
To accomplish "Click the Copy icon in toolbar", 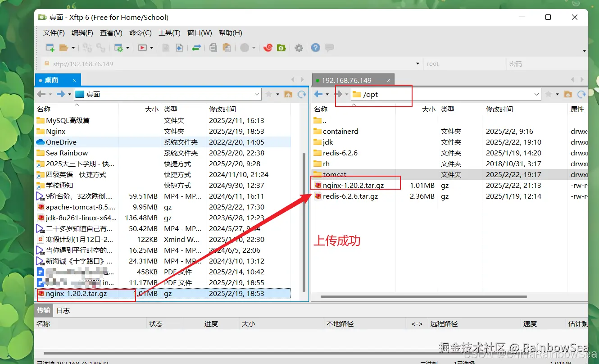I will 213,48.
